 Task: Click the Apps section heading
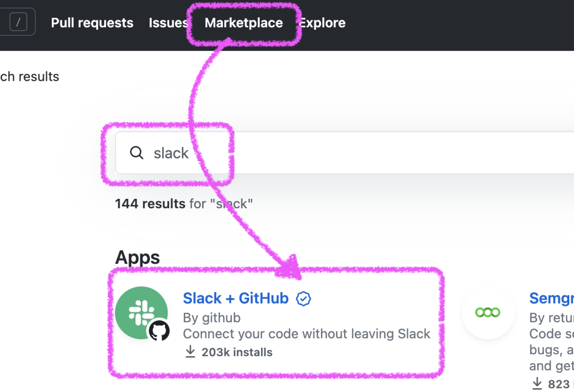click(137, 257)
